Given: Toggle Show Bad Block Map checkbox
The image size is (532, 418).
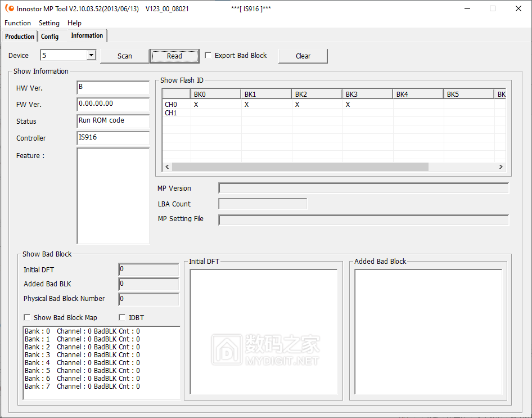Looking at the screenshot, I should pyautogui.click(x=28, y=318).
